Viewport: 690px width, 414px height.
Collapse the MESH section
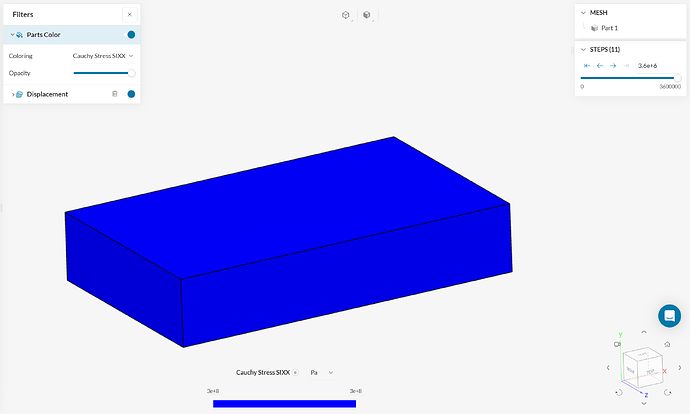tap(584, 13)
